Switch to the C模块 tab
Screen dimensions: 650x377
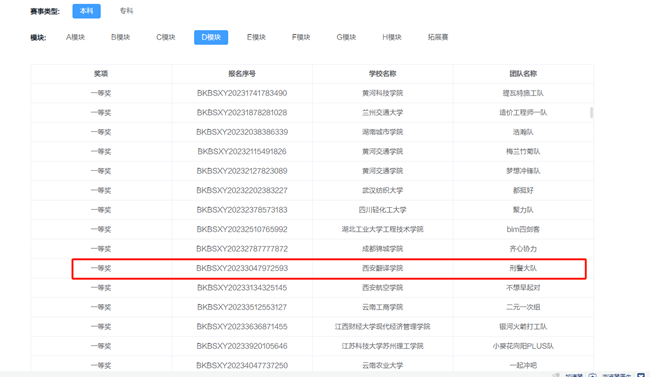pos(166,37)
